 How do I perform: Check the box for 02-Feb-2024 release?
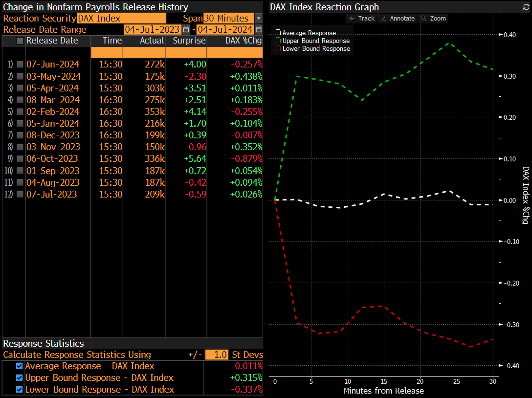(20, 111)
